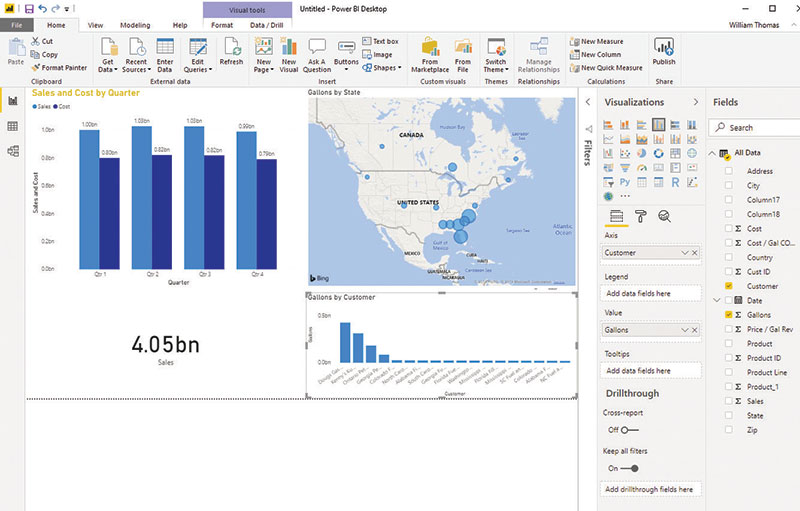Open Model view in left sidebar
800x511 pixels.
point(13,151)
